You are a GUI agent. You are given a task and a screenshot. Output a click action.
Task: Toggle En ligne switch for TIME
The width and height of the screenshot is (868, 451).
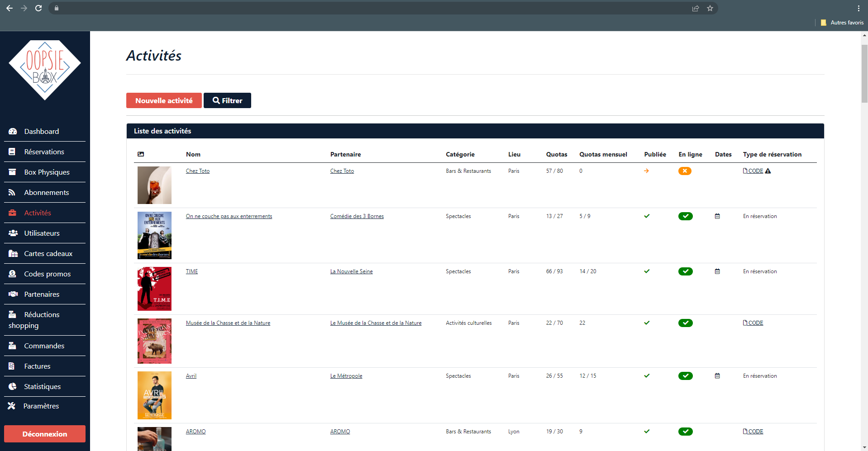pyautogui.click(x=685, y=271)
